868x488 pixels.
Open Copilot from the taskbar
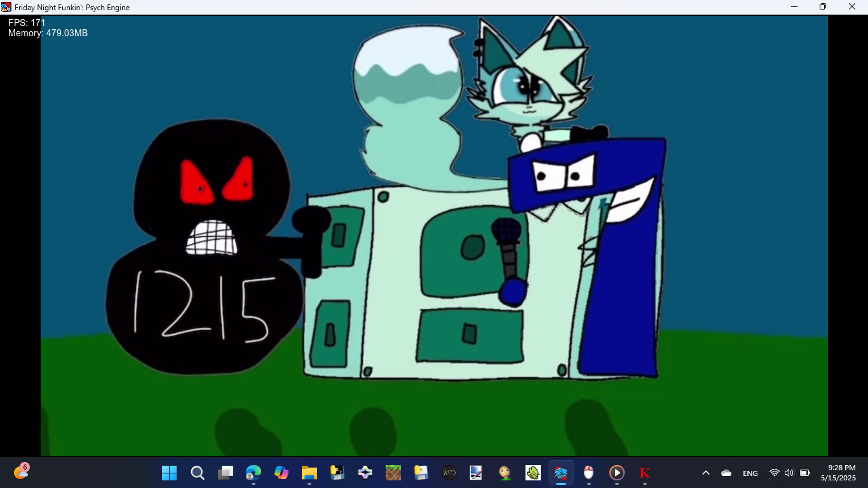pyautogui.click(x=281, y=473)
